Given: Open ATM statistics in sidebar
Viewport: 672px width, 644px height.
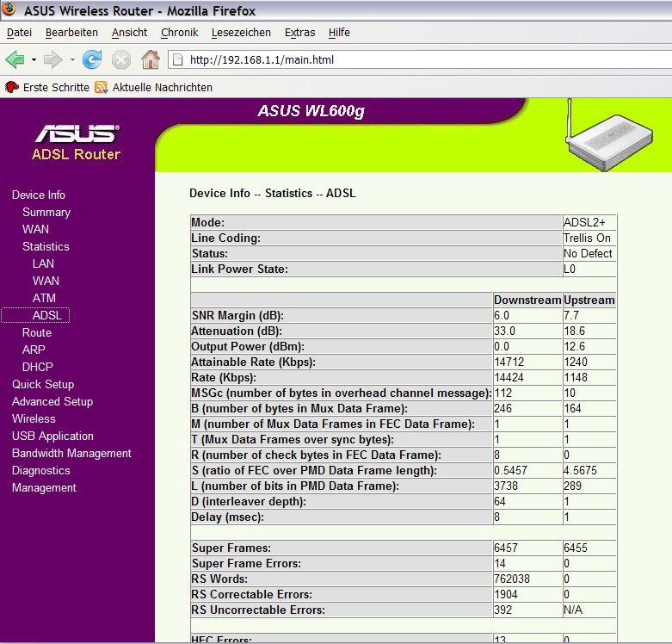Looking at the screenshot, I should tap(44, 298).
